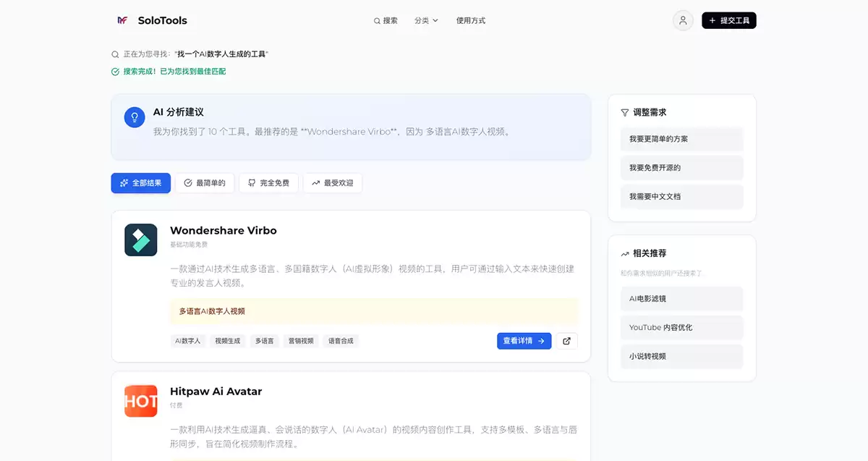Enable the 完全免费 filter
This screenshot has height=461, width=868.
coord(268,182)
